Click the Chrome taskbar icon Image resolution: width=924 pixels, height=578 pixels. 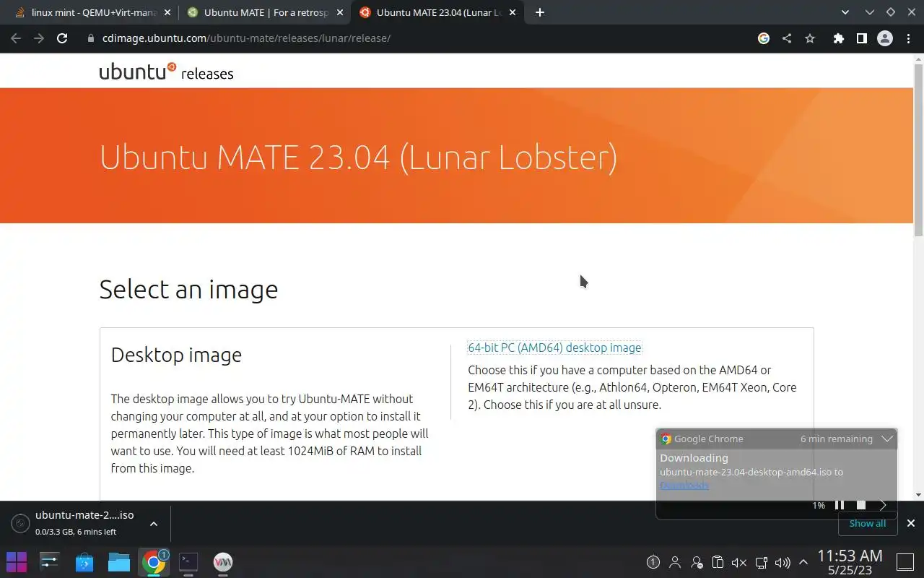pos(154,561)
